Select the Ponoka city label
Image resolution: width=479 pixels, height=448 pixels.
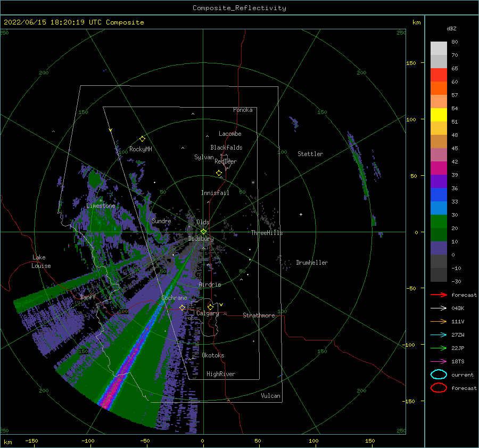pyautogui.click(x=243, y=110)
